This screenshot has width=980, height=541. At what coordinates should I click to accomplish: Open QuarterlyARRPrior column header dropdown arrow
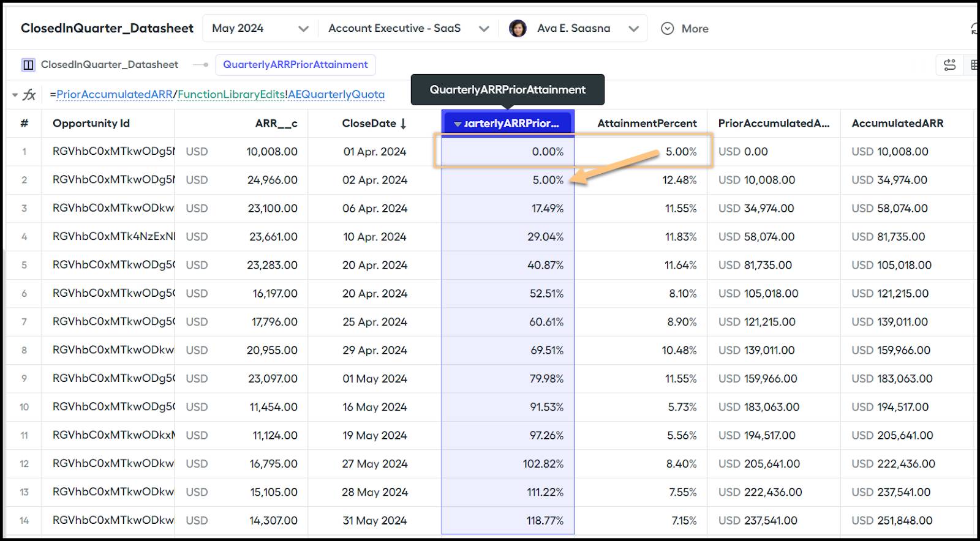click(458, 124)
